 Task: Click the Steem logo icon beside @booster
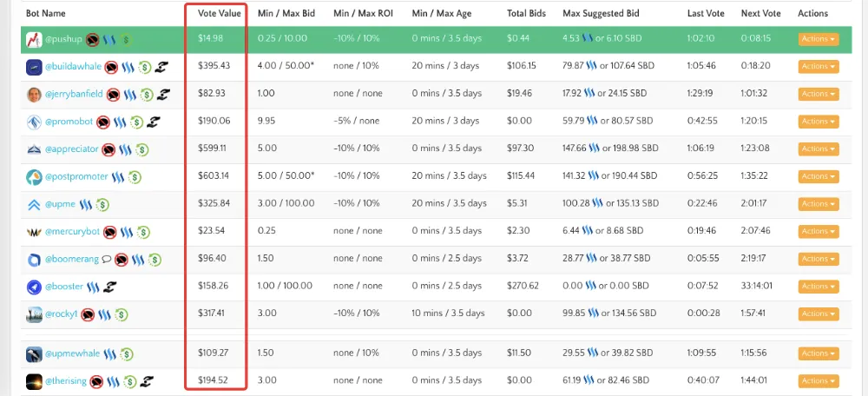(x=93, y=287)
